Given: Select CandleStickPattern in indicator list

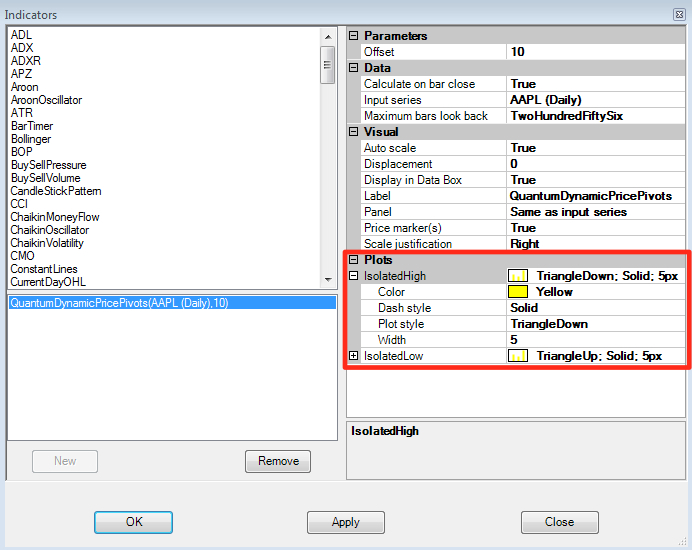Looking at the screenshot, I should point(56,191).
